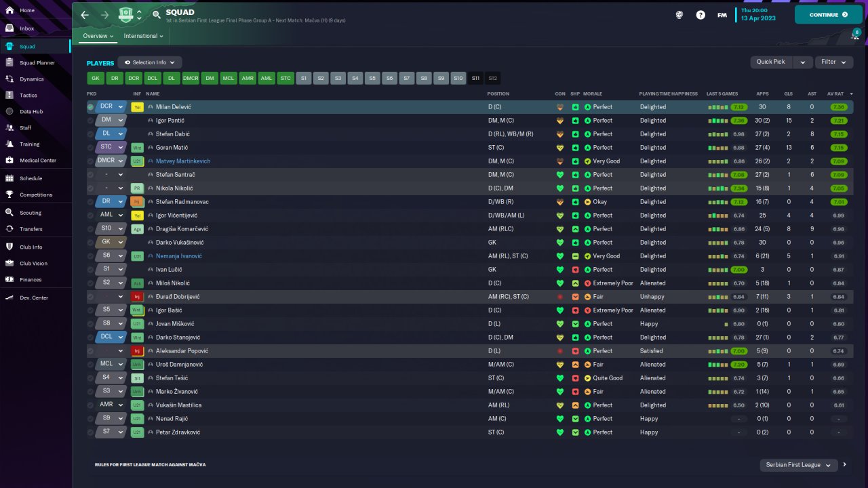
Task: Open DMCR position dropdown for Matvey Martinkevich
Action: 111,161
